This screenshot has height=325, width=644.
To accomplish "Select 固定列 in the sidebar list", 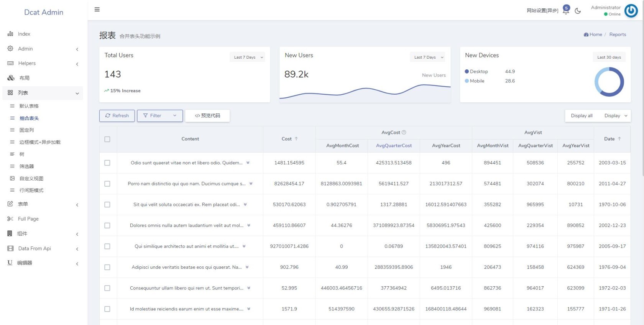I will (x=27, y=130).
